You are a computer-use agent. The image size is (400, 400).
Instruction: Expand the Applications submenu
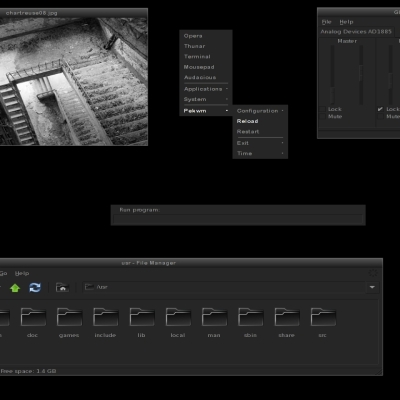click(205, 89)
